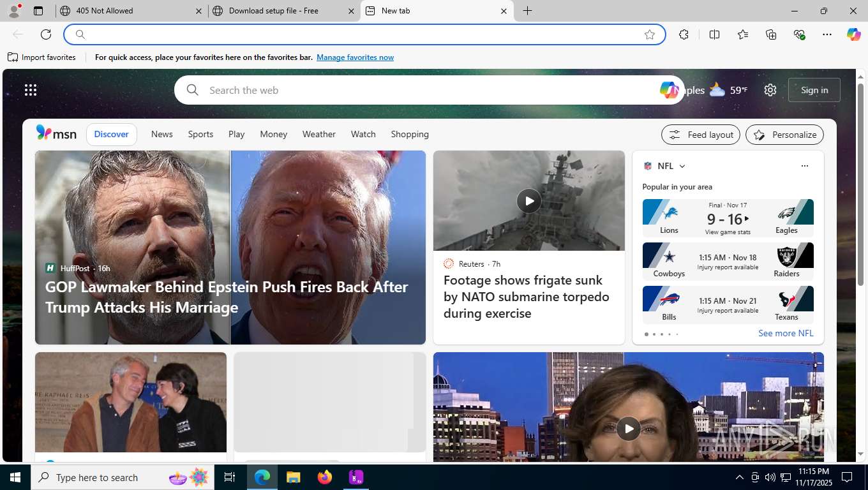Open the Collections icon
Screen dimensions: 868x490
[771, 34]
